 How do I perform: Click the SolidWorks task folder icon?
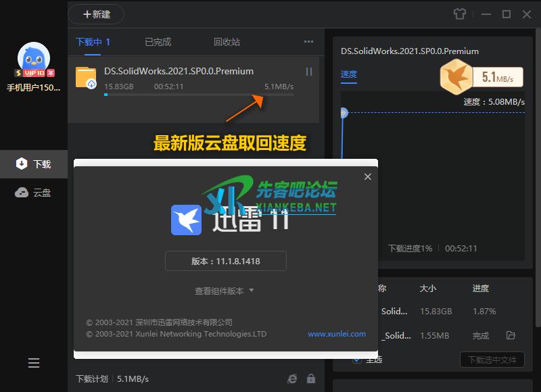point(86,78)
